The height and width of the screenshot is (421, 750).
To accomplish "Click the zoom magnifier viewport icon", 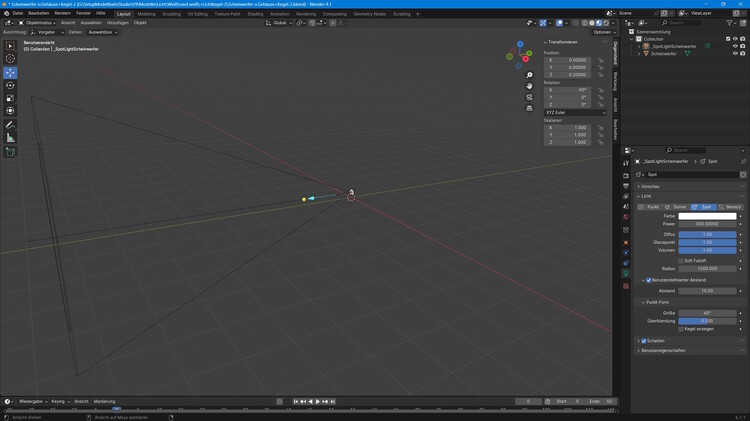I will [x=530, y=75].
